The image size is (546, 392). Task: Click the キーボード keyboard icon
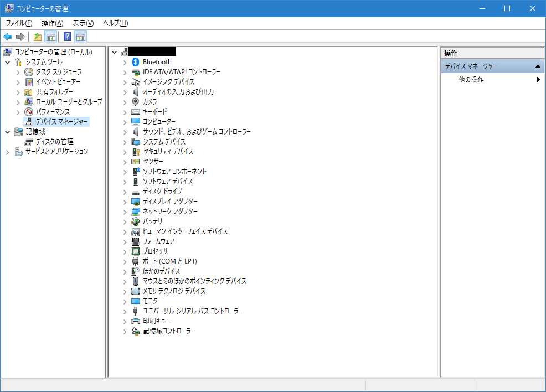(136, 112)
